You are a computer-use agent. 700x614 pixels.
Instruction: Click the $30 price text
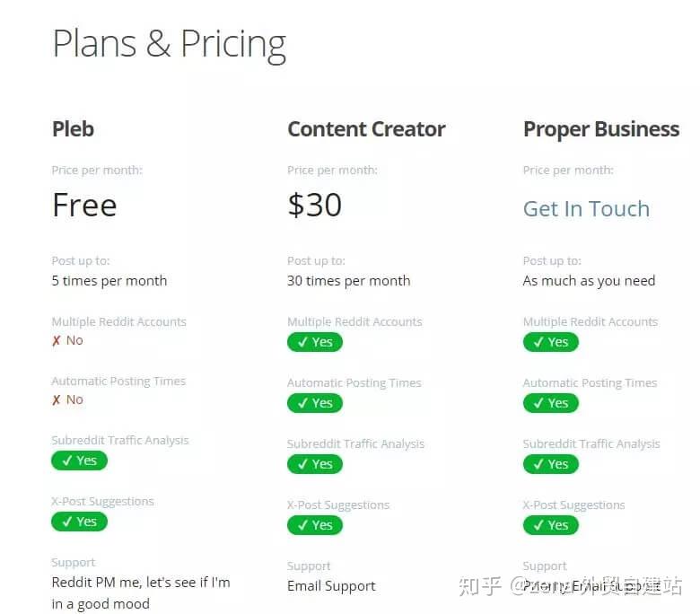(x=314, y=206)
